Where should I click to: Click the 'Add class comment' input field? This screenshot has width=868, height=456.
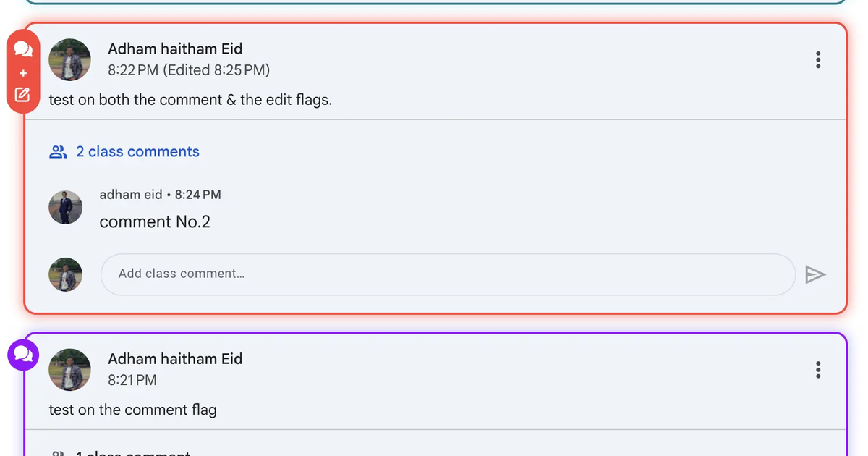coord(448,274)
